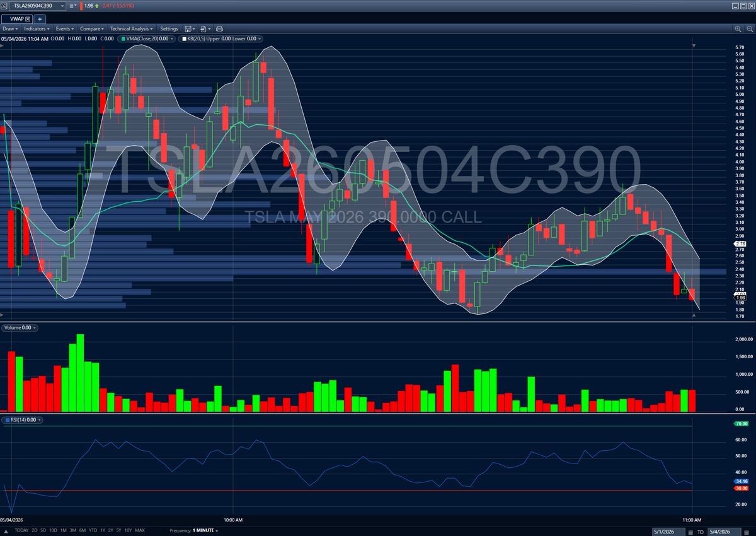Expand the VMA(Close,20) indicator options
The image size is (756, 536).
pos(172,38)
